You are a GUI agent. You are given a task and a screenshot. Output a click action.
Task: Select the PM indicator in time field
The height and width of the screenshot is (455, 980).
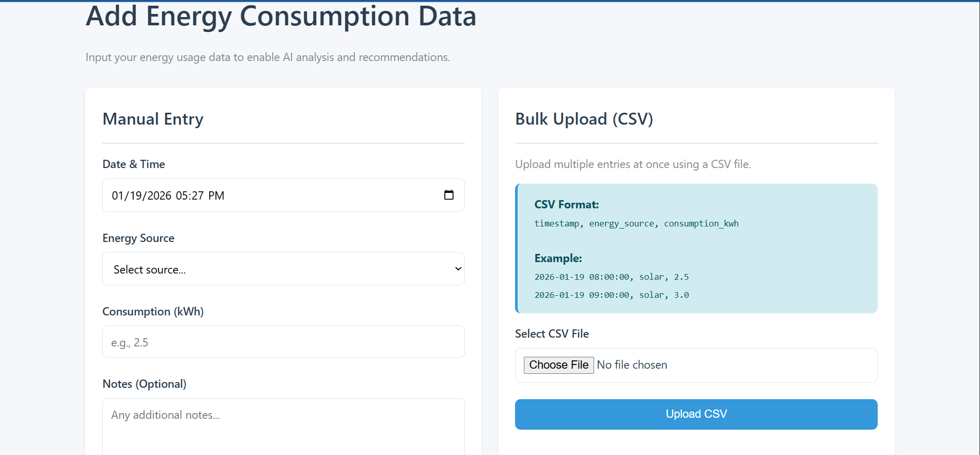click(216, 196)
